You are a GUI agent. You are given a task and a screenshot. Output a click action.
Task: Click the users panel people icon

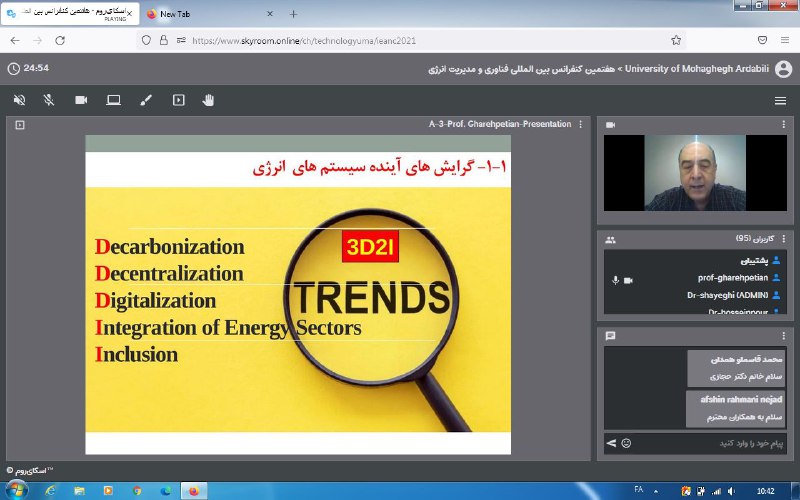[x=610, y=239]
